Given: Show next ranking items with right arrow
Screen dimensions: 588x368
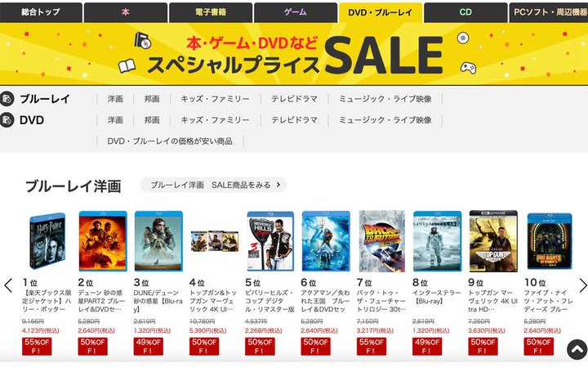Looking at the screenshot, I should pos(583,285).
